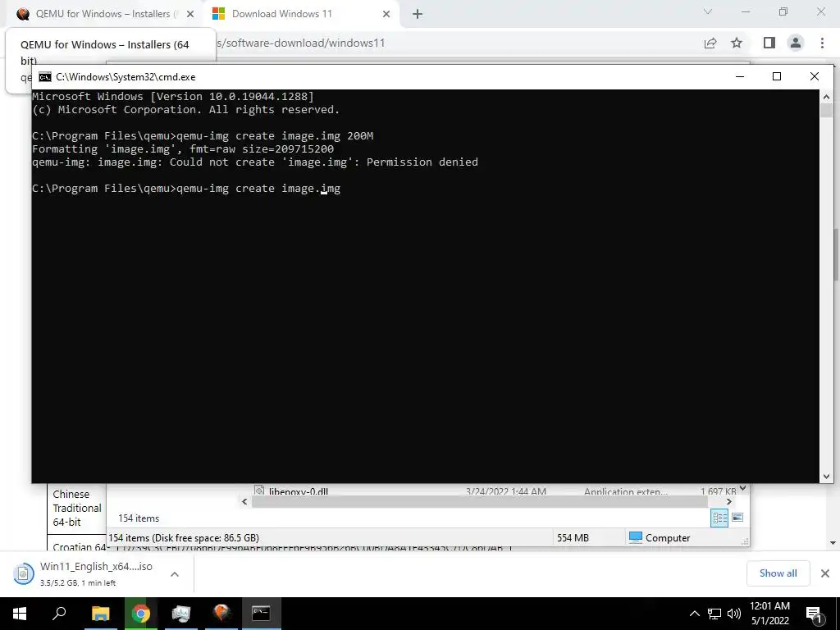Bookmark this page with the star icon
This screenshot has height=630, width=840.
pos(737,43)
